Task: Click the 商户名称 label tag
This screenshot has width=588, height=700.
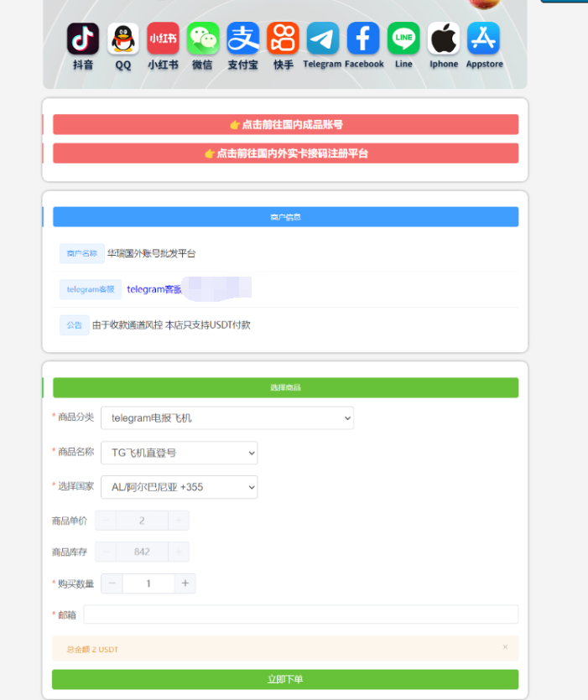Action: (x=81, y=253)
